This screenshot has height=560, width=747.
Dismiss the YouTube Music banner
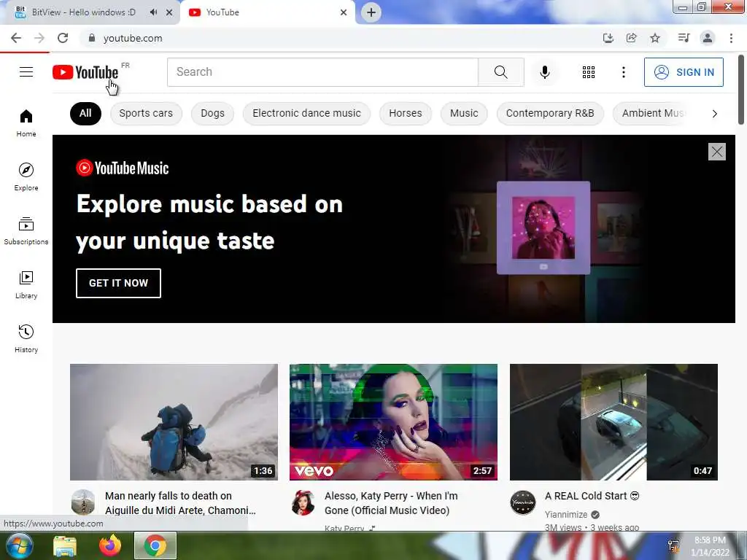(x=717, y=152)
